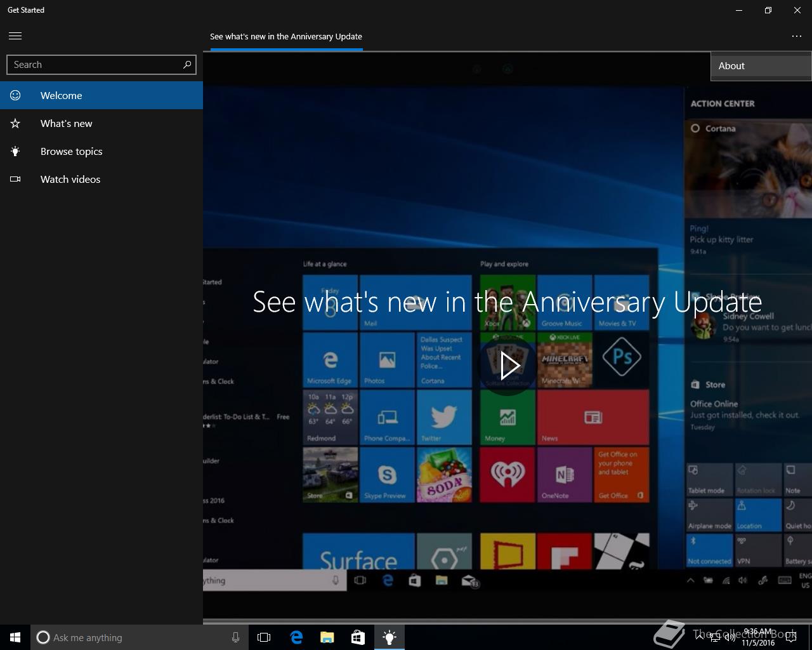Go to Browse topics

pos(101,151)
